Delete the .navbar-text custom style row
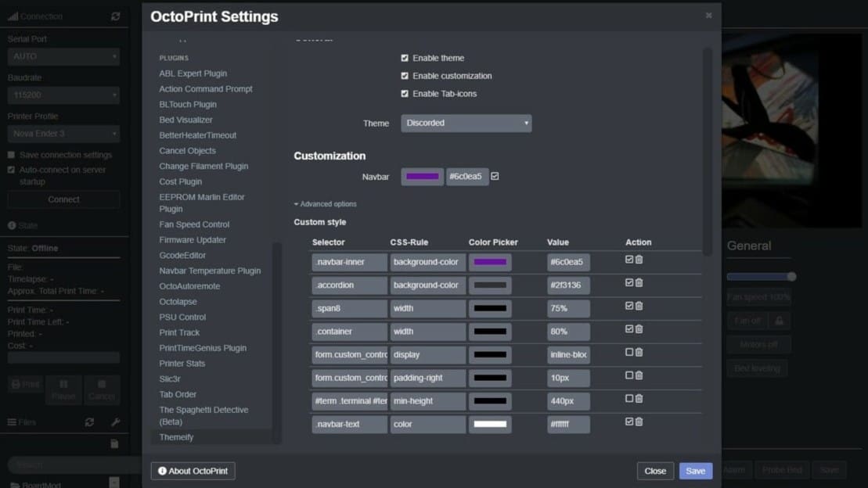Screen dimensions: 868x488 639,422
